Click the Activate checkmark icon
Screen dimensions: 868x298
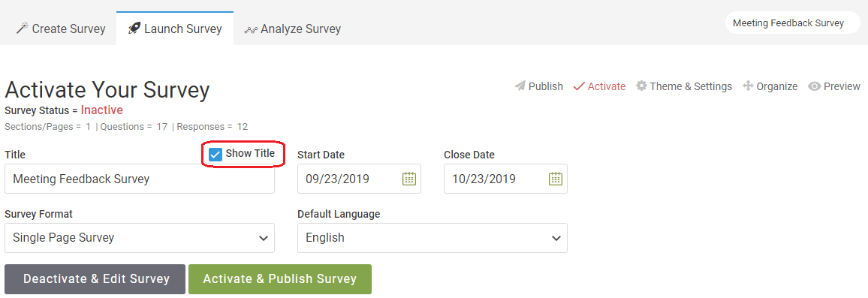point(579,86)
